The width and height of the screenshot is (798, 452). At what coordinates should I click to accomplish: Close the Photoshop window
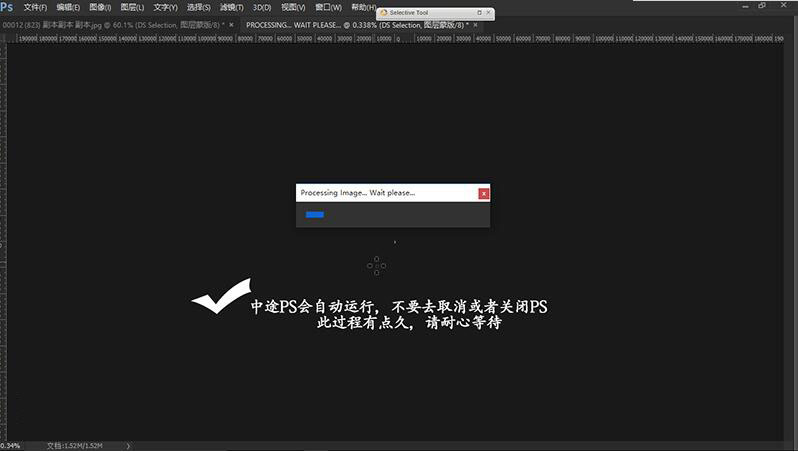pyautogui.click(x=783, y=5)
